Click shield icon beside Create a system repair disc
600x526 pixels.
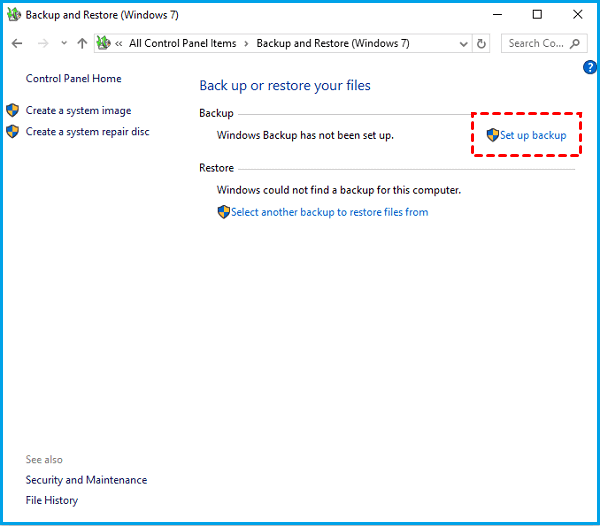[13, 132]
